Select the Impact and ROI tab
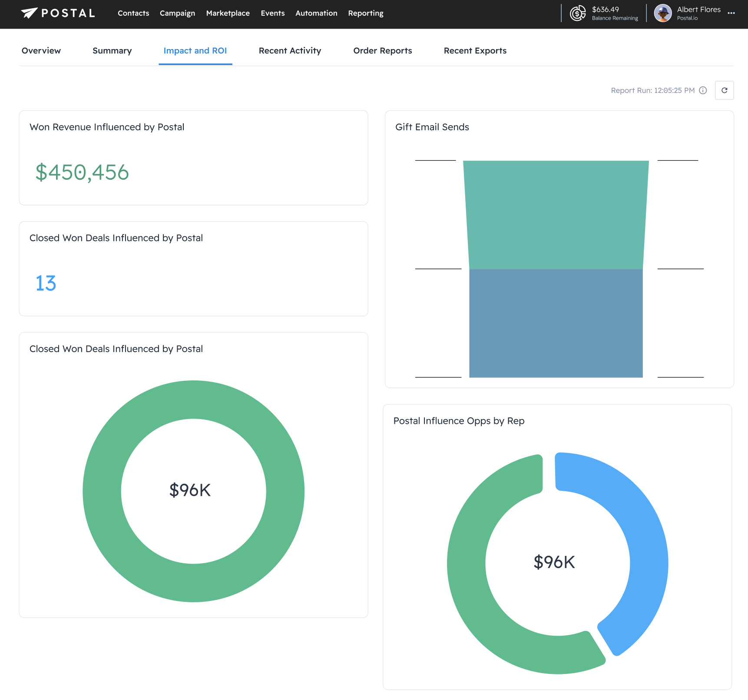The height and width of the screenshot is (700, 748). 195,51
